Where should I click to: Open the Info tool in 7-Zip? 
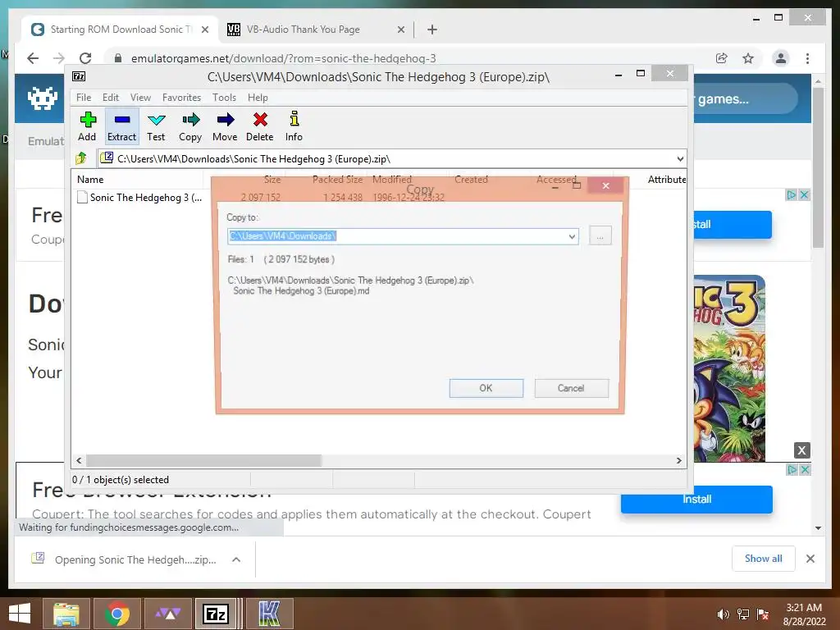[294, 126]
